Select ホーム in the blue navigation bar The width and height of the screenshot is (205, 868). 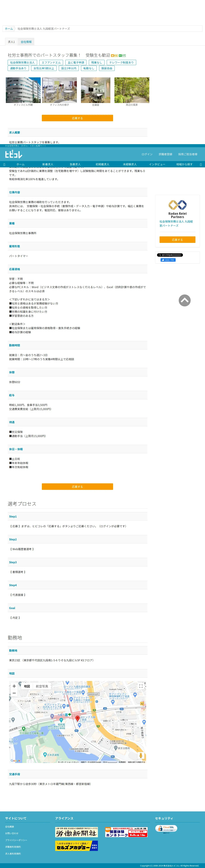20,164
